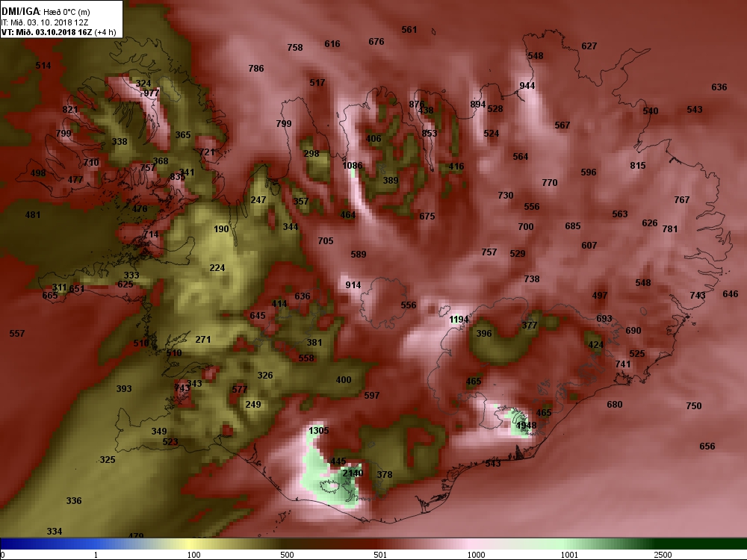Click the 758 value label
The image size is (747, 560).
tap(295, 47)
